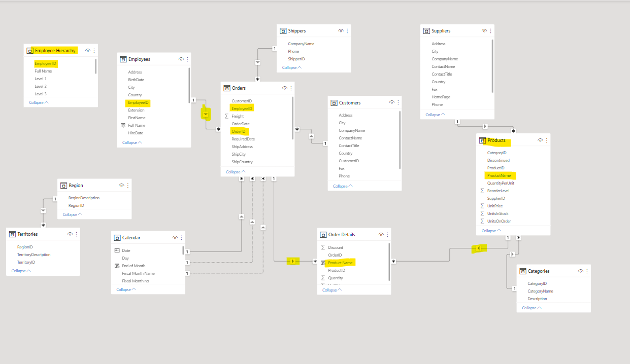Toggle visibility of Shippers table

point(341,31)
